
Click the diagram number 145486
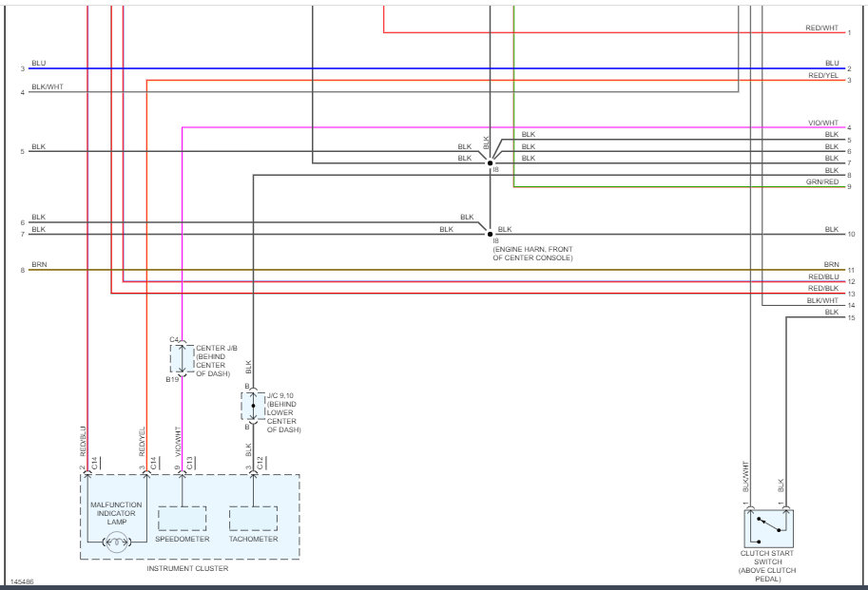point(20,580)
